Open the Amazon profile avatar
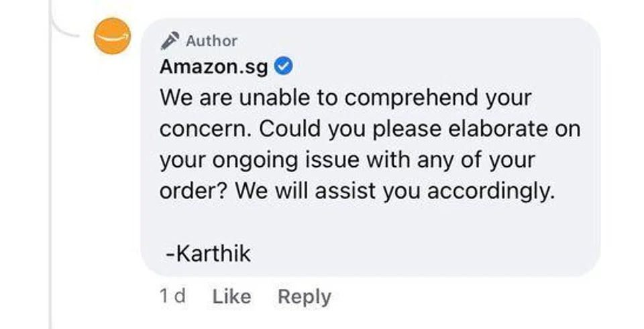This screenshot has width=644, height=329. pyautogui.click(x=112, y=37)
